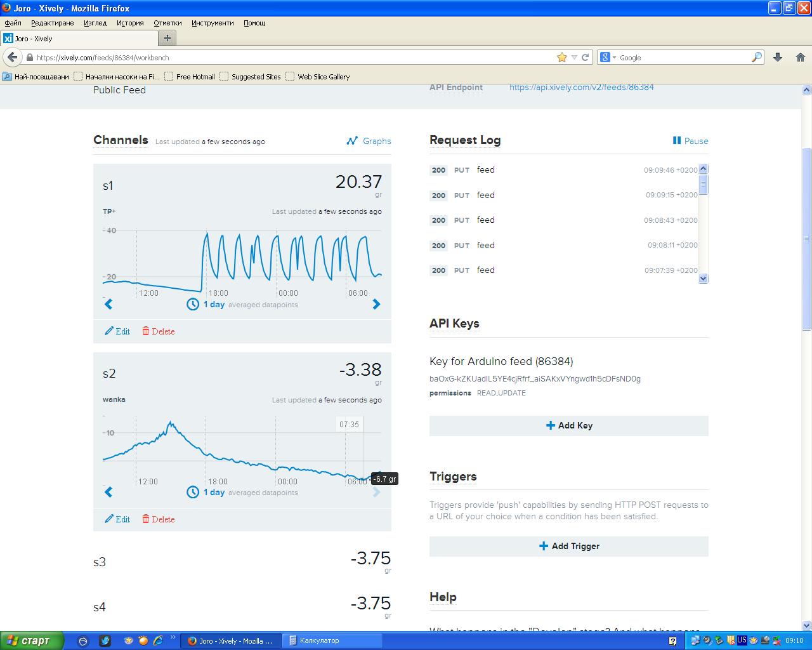812x650 pixels.
Task: Focus the address bar with xively.com URL
Action: coord(294,57)
